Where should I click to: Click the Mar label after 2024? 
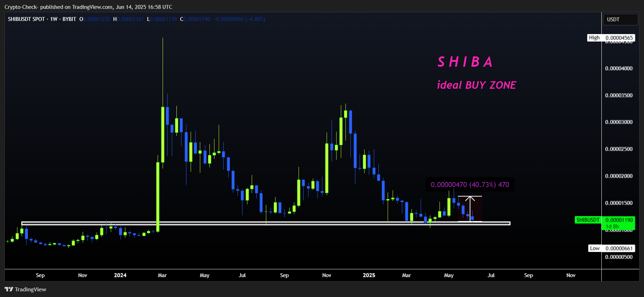[x=162, y=275]
